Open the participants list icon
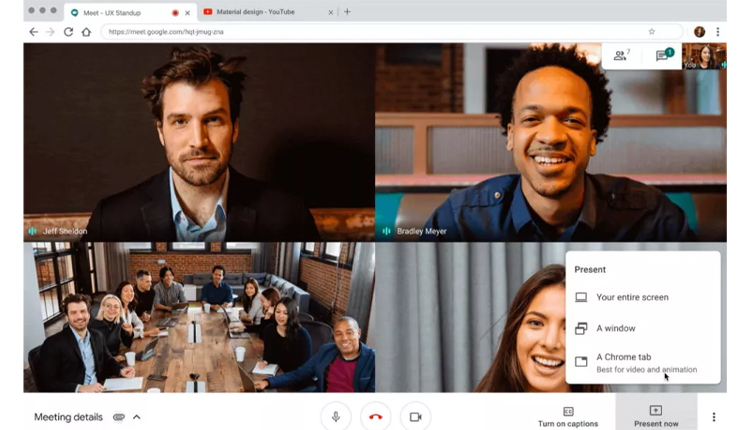The width and height of the screenshot is (750, 430). [621, 56]
